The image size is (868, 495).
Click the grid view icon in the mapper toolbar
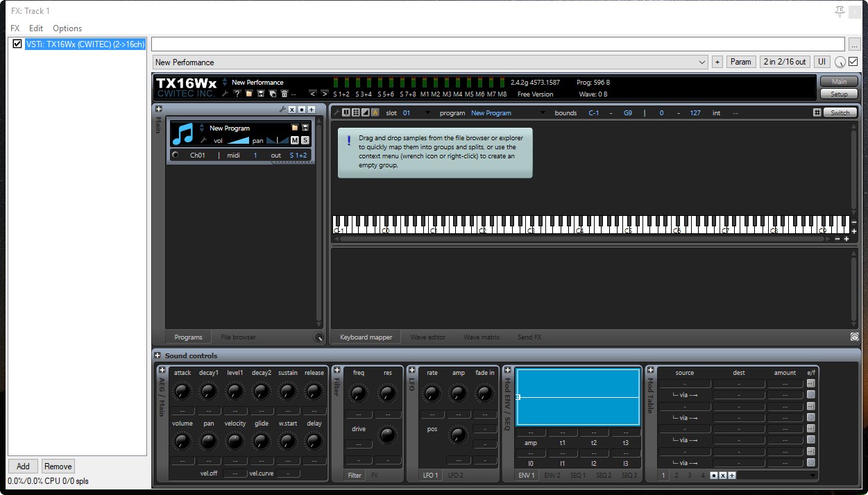(x=356, y=112)
